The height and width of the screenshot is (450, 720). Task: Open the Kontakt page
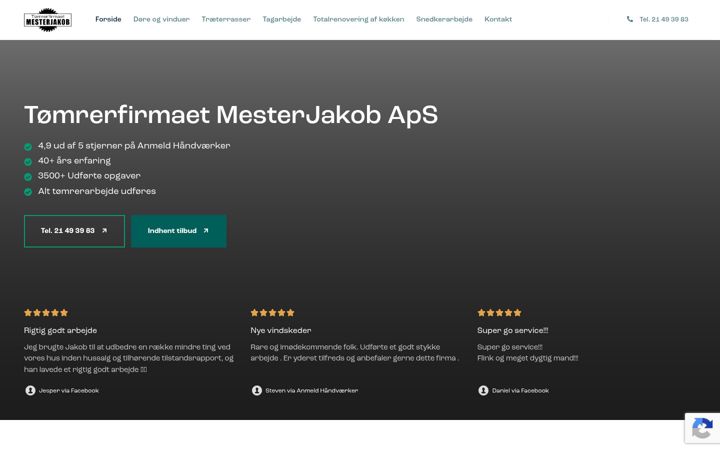[x=498, y=19]
